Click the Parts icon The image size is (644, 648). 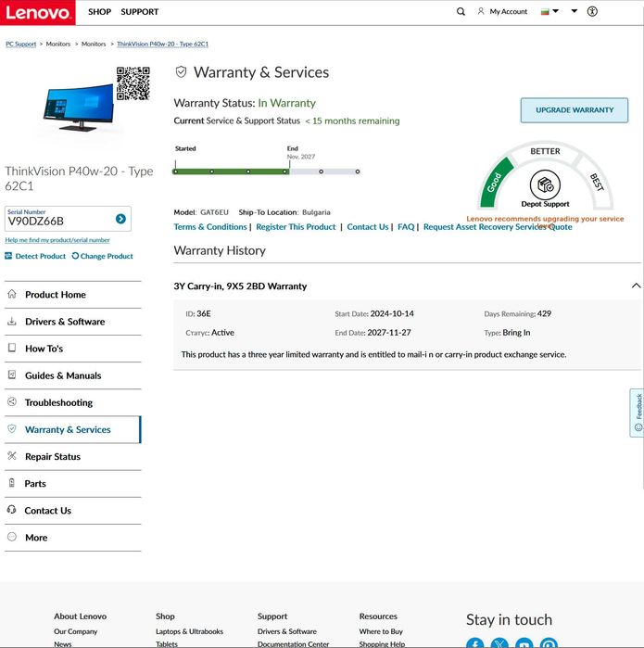click(12, 483)
